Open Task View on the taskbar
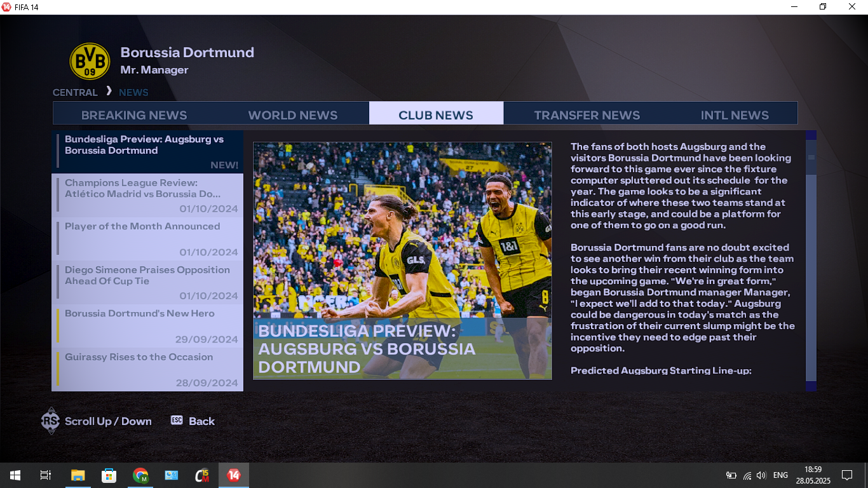The height and width of the screenshot is (488, 868). click(46, 475)
